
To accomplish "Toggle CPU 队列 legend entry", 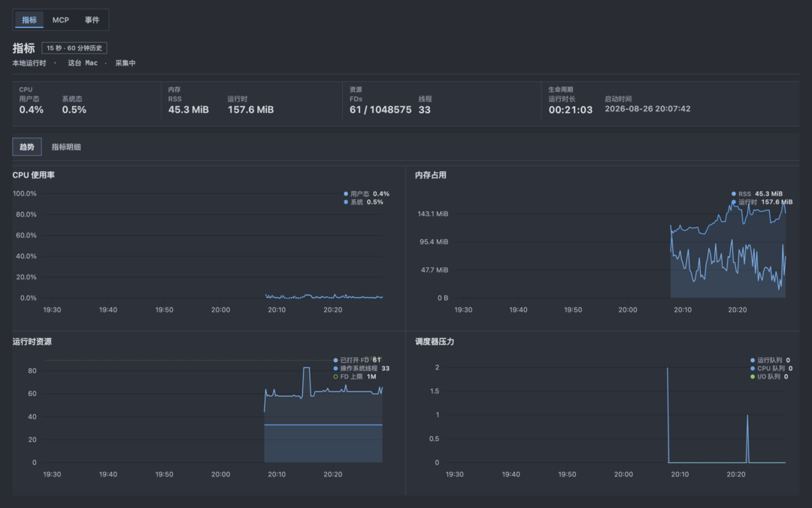I will click(771, 368).
